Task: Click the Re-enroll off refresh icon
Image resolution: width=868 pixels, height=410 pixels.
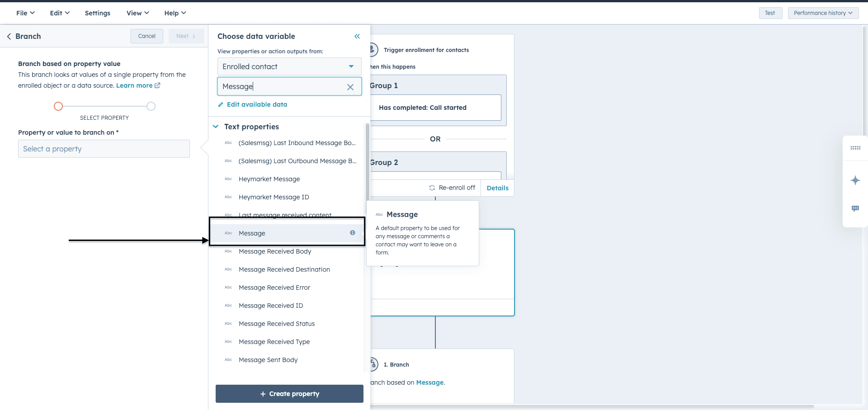Action: [432, 188]
